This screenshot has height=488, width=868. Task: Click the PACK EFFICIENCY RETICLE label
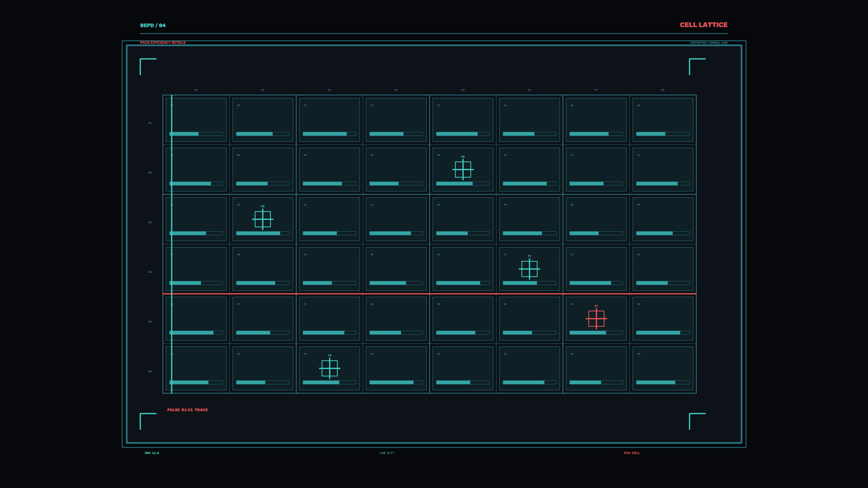pyautogui.click(x=163, y=42)
